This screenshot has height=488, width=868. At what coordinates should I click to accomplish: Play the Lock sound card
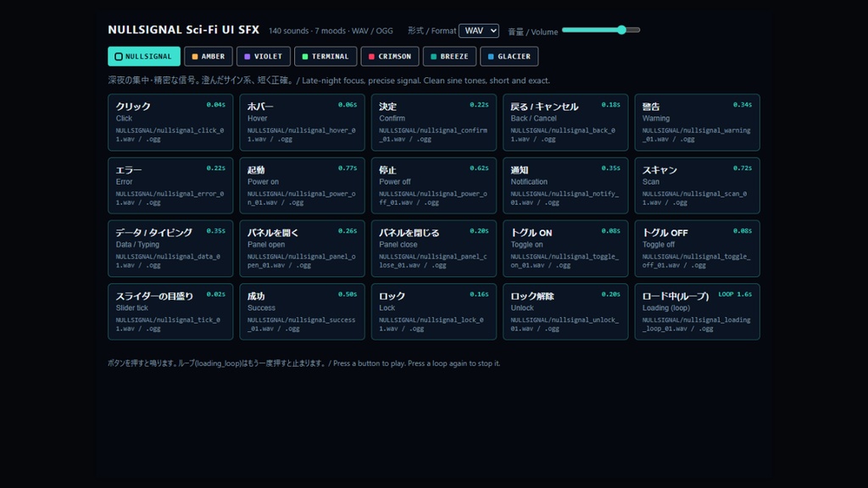(x=434, y=312)
